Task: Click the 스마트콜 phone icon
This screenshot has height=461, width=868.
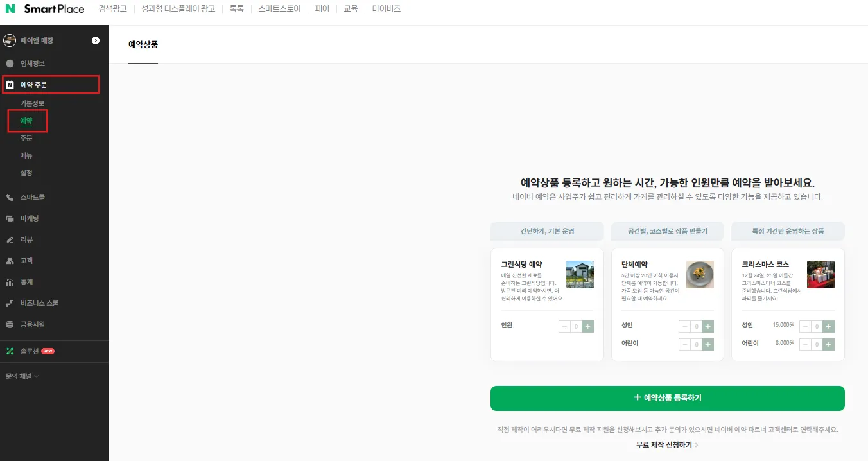Action: [10, 197]
